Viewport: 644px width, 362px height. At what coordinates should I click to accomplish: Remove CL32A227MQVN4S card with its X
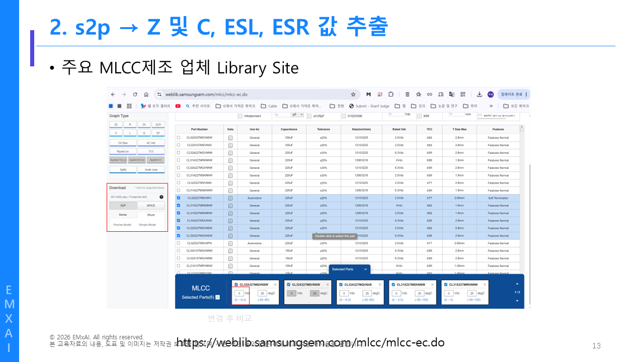point(380,285)
